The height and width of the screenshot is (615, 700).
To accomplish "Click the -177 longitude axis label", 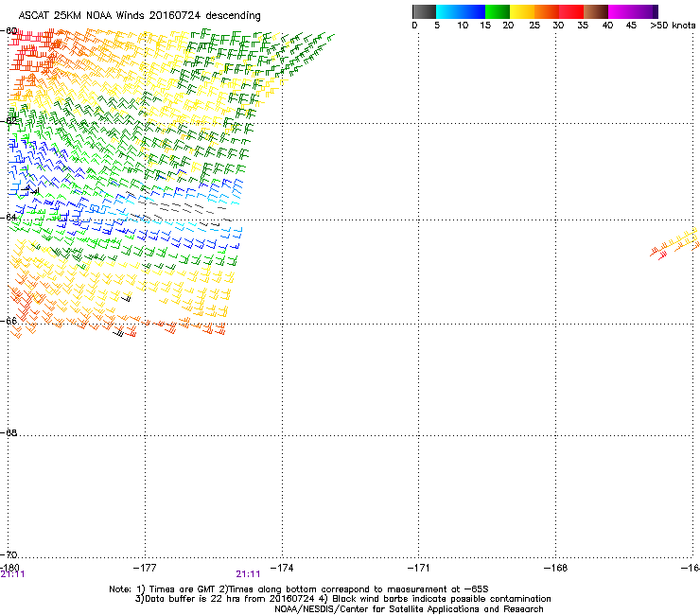I will [145, 568].
